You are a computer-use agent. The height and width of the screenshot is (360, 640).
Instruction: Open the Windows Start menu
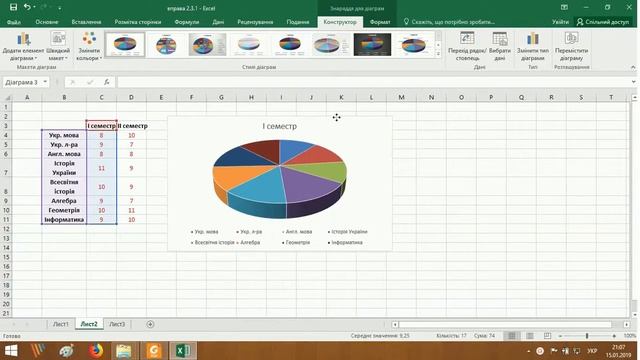(11, 351)
